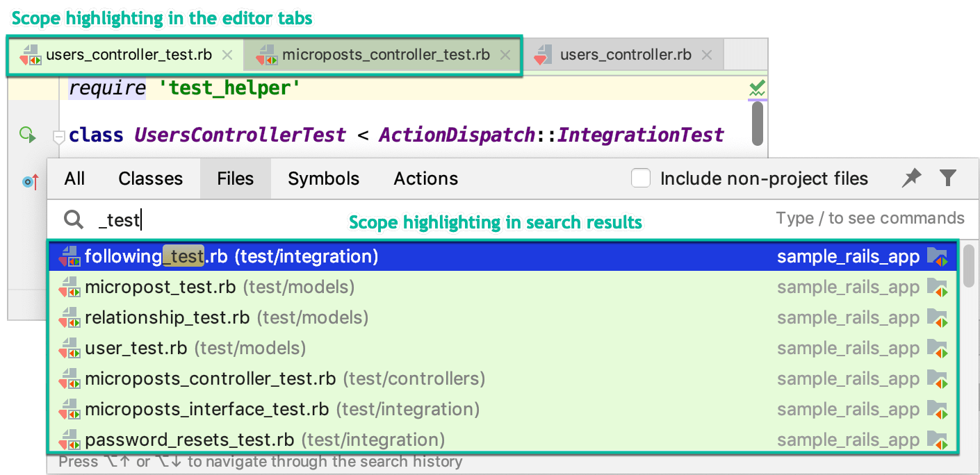Click the green commit checkmark above the scrollbar
The height and width of the screenshot is (475, 980).
point(756,89)
